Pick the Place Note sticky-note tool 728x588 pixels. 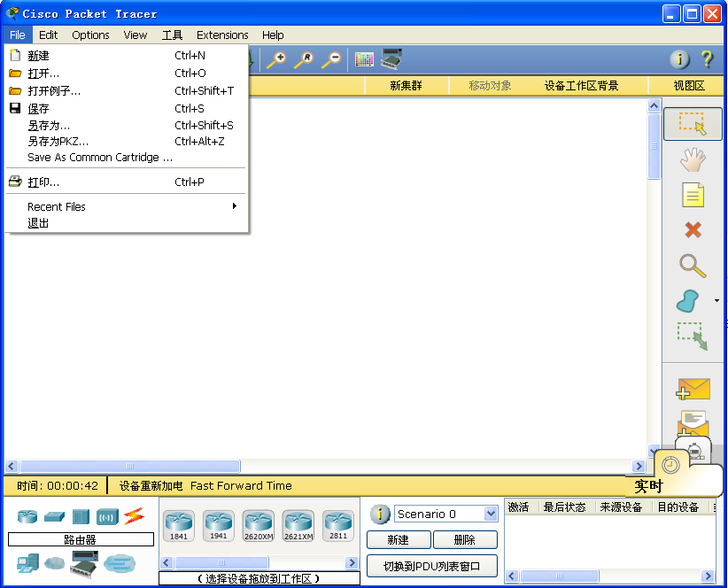[693, 195]
